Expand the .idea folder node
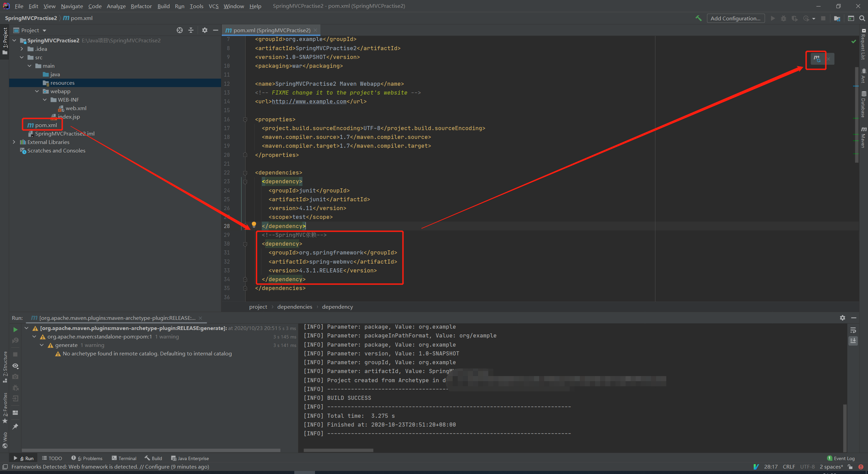Viewport: 868px width, 474px height. pyautogui.click(x=22, y=49)
